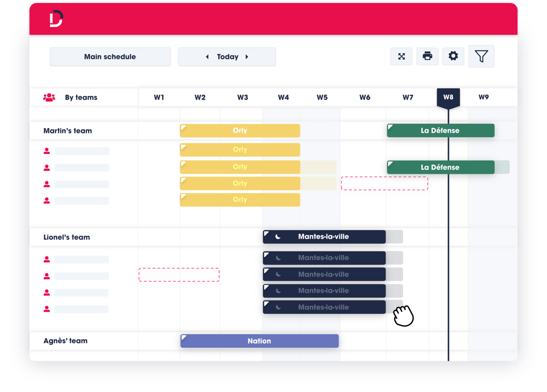Screen dimensions: 547x392
Task: Select first member under Martin's team
Action: [x=76, y=151]
